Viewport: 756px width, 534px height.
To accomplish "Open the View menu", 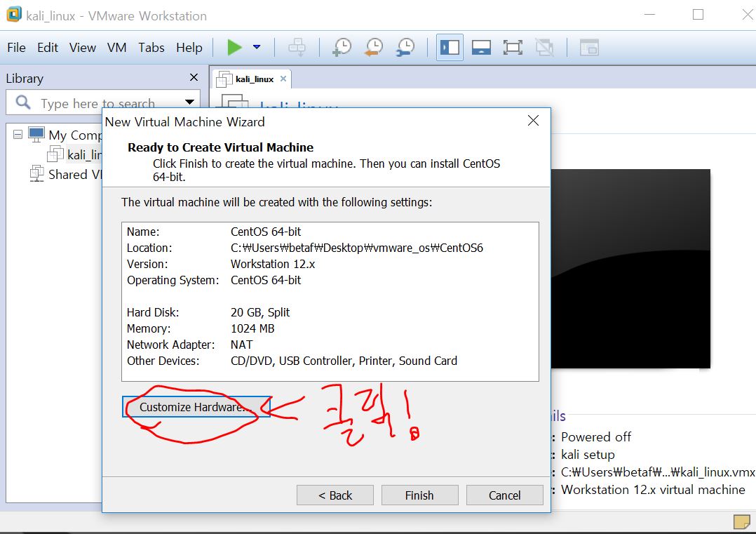I will coord(83,48).
